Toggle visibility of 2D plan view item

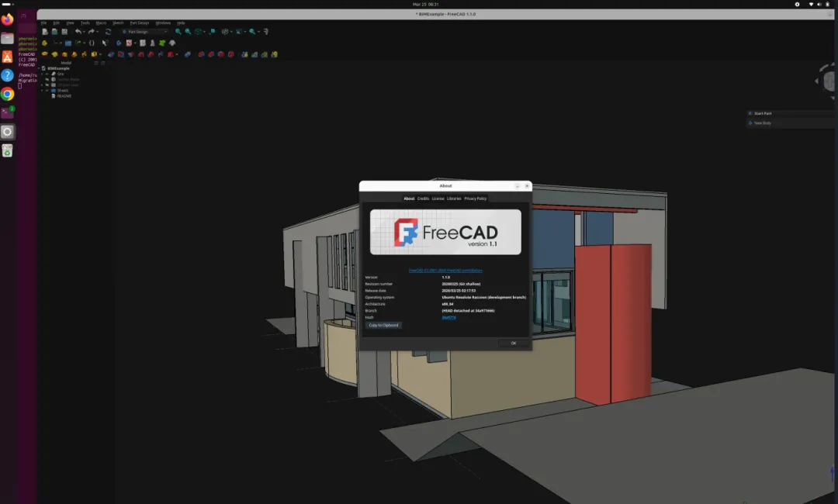point(47,85)
